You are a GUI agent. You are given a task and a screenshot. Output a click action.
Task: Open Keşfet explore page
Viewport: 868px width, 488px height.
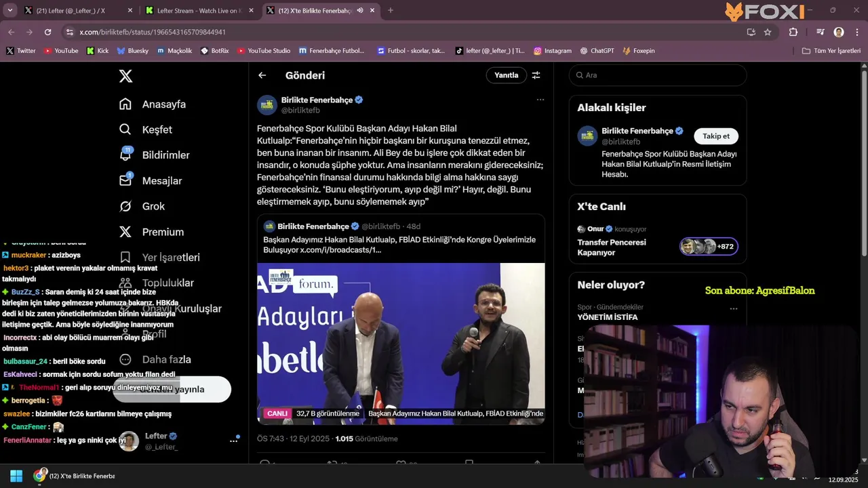point(145,129)
